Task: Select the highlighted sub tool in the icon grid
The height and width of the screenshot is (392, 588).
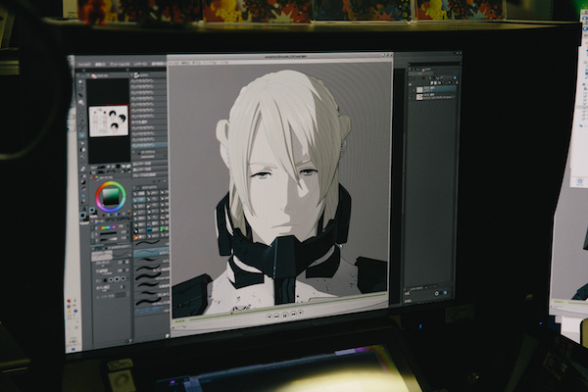Action: [x=139, y=200]
